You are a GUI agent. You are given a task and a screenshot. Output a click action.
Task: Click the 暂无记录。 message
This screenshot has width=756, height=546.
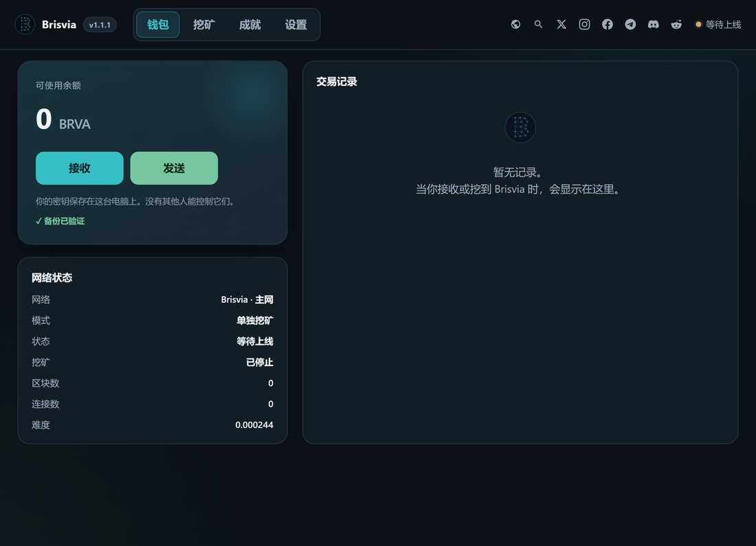coord(518,172)
